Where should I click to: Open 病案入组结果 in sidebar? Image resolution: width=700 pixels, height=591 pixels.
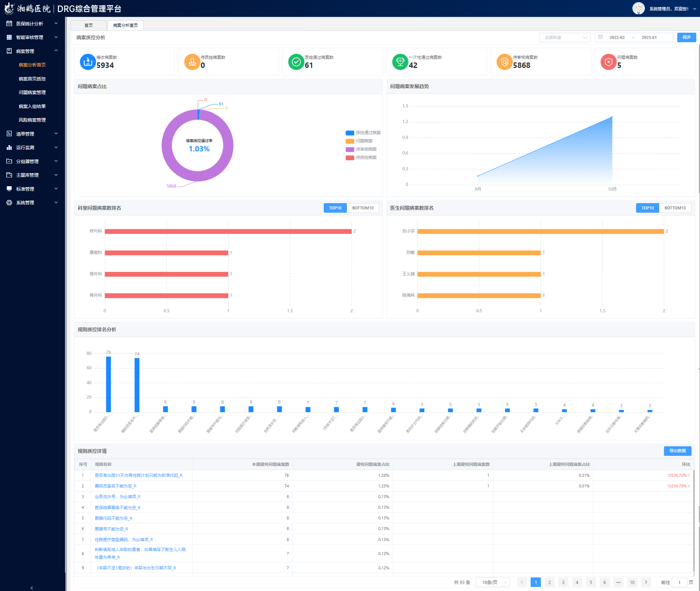pyautogui.click(x=32, y=106)
